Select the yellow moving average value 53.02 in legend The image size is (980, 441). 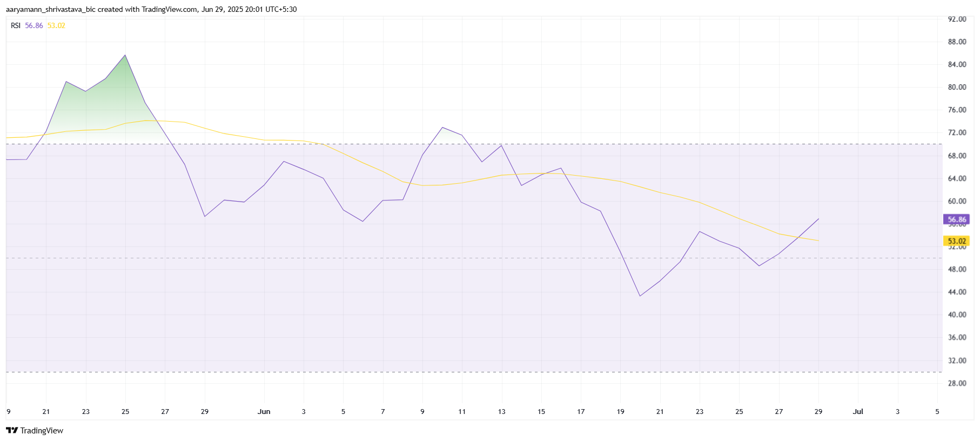pyautogui.click(x=56, y=25)
